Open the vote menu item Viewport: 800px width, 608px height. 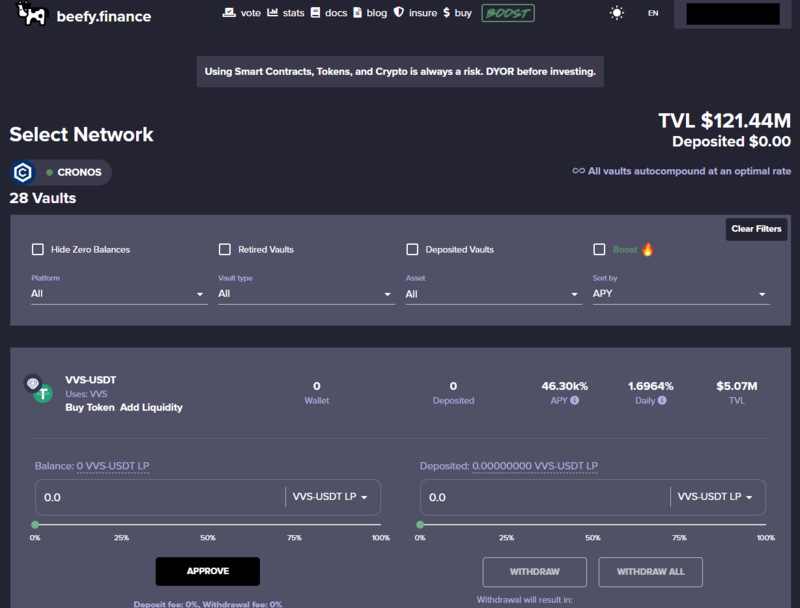251,13
